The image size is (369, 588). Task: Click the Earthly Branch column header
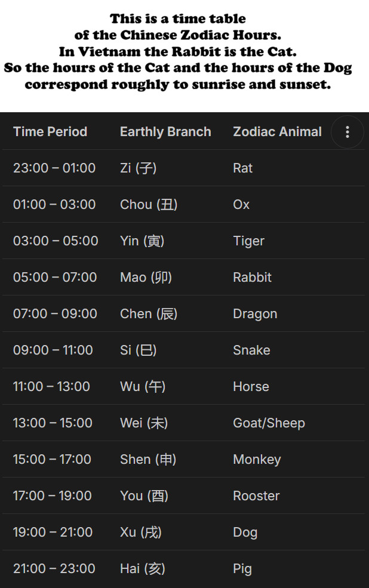click(165, 132)
